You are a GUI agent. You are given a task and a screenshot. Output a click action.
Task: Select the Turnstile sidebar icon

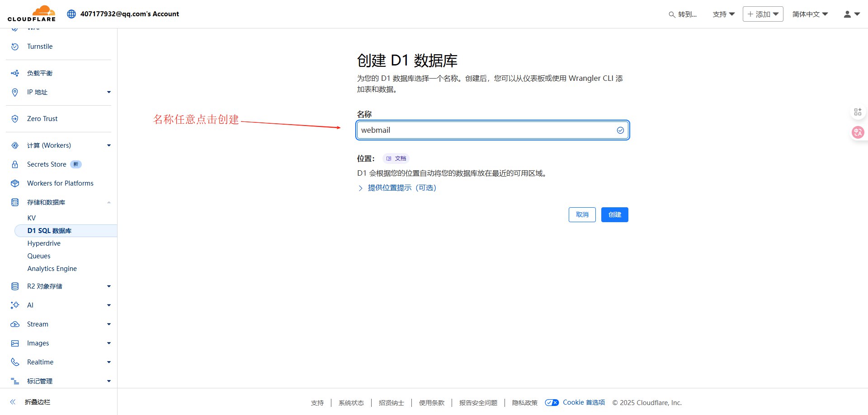click(14, 46)
